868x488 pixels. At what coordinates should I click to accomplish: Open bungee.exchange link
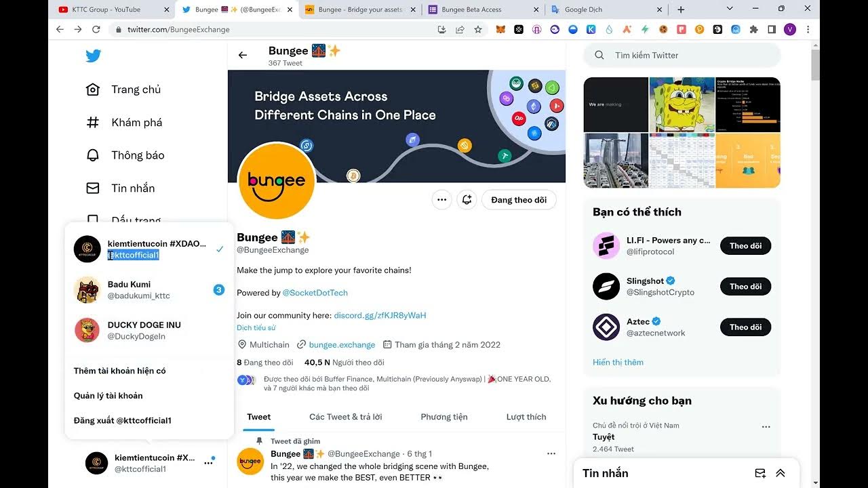coord(342,344)
